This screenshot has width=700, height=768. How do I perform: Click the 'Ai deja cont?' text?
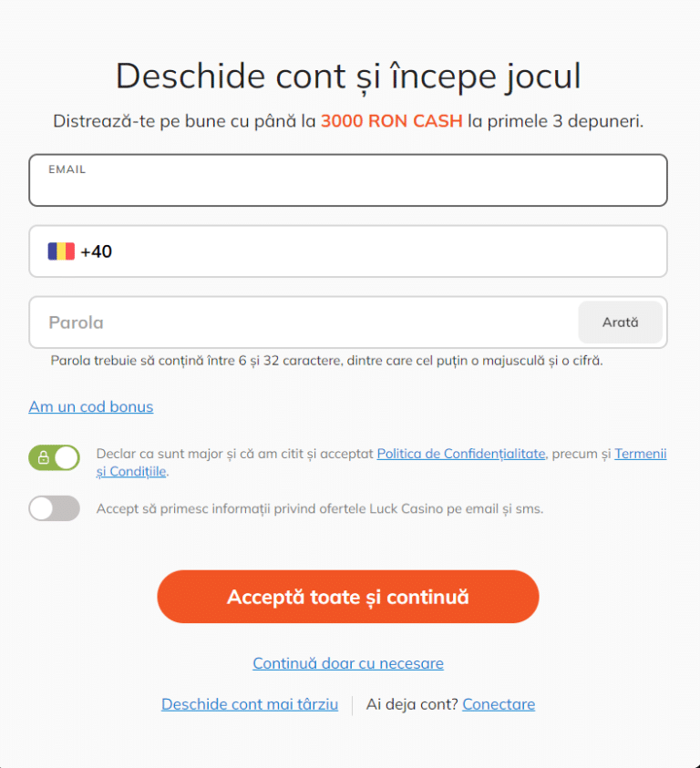click(412, 704)
